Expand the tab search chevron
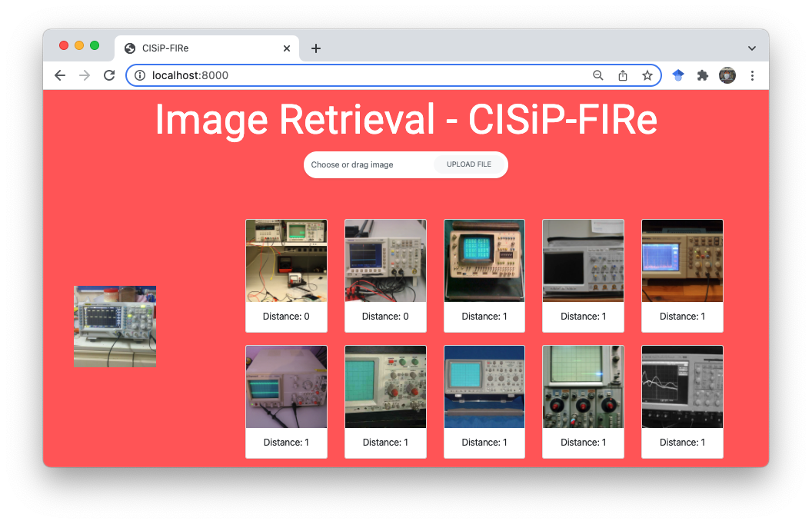The height and width of the screenshot is (524, 812). [752, 48]
